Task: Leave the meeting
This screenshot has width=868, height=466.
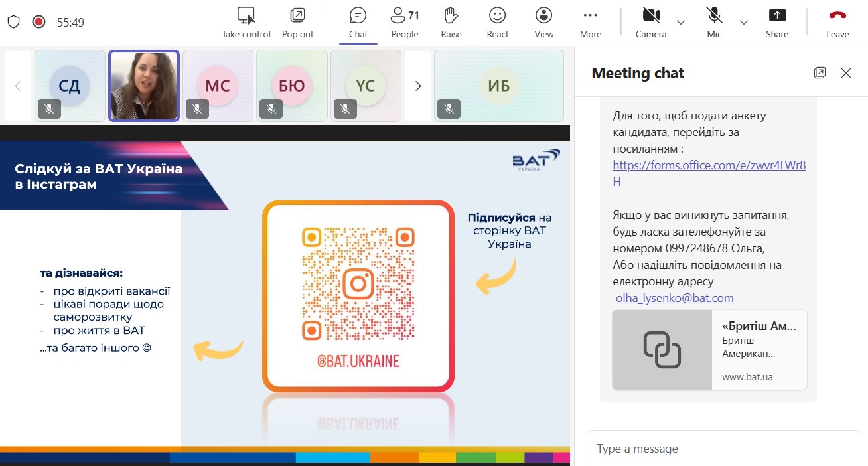Action: [837, 22]
